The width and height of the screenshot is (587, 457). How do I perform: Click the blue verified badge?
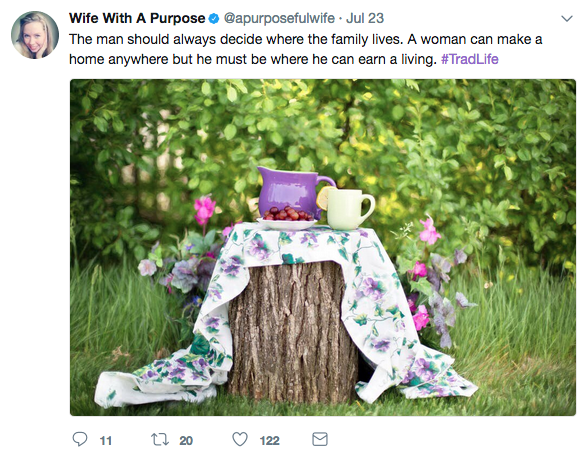(213, 18)
